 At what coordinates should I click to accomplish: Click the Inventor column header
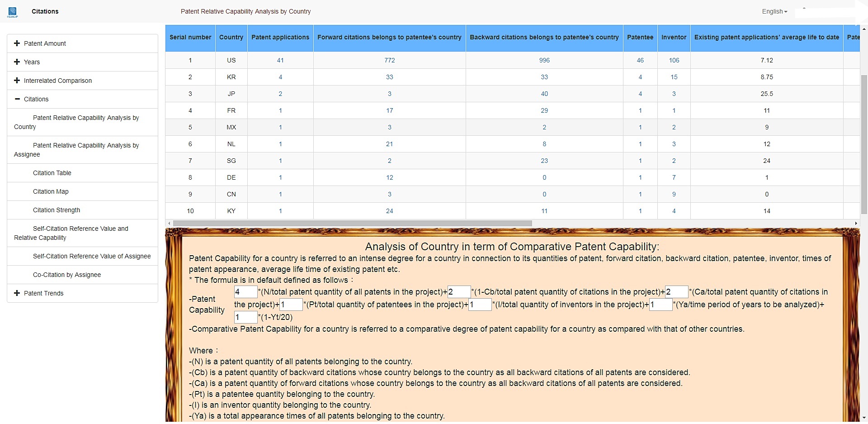[674, 38]
